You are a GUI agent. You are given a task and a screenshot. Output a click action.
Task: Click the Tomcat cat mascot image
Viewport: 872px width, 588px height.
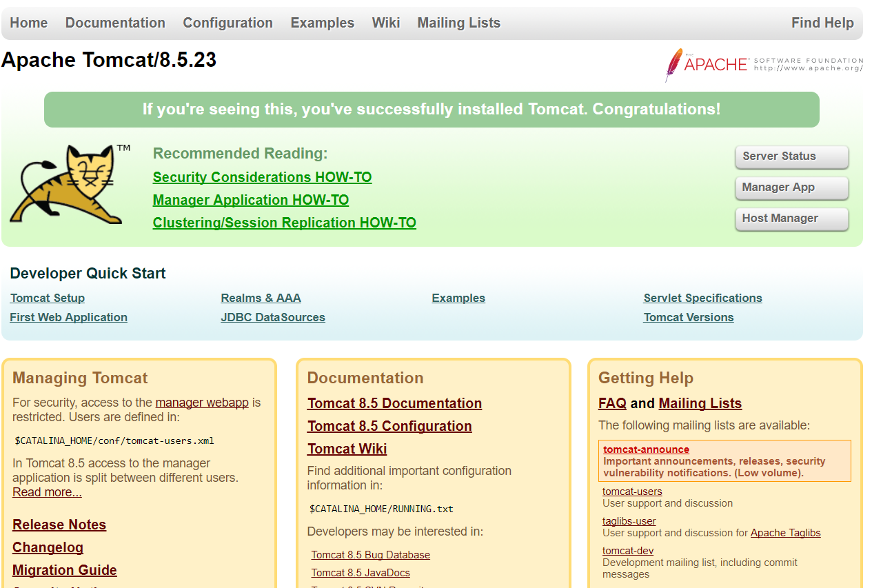[70, 183]
